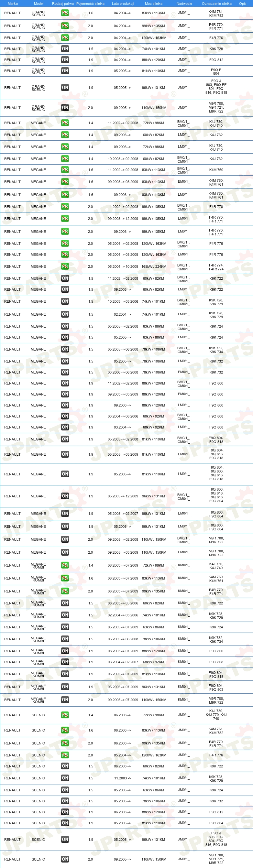Click the PB icon in Scenic 120kW / 163KM row
This screenshot has height=868, width=253.
pos(65,755)
